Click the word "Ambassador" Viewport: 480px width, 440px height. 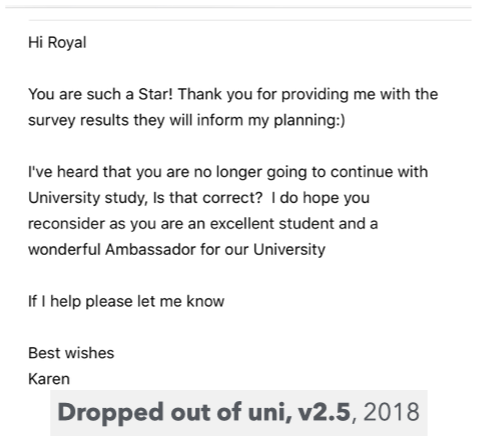[150, 249]
